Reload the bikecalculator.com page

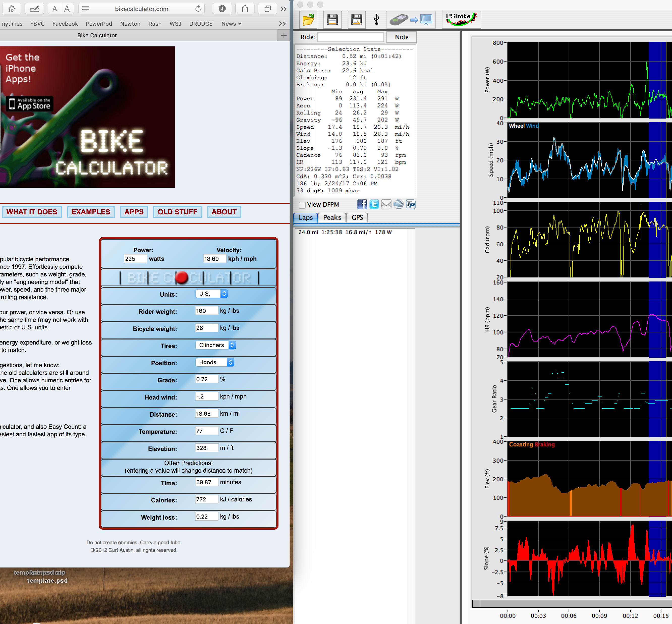tap(198, 9)
